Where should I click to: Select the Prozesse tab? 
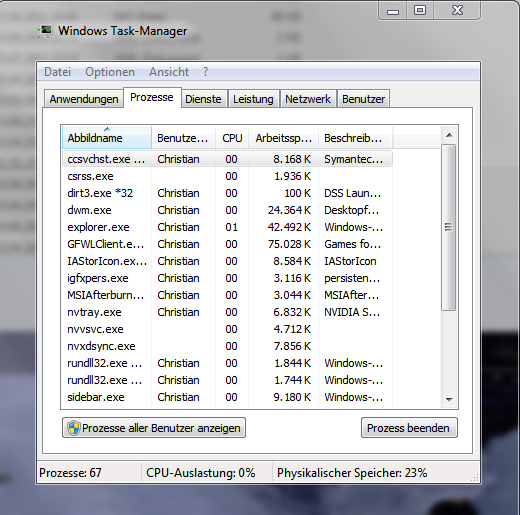click(152, 97)
